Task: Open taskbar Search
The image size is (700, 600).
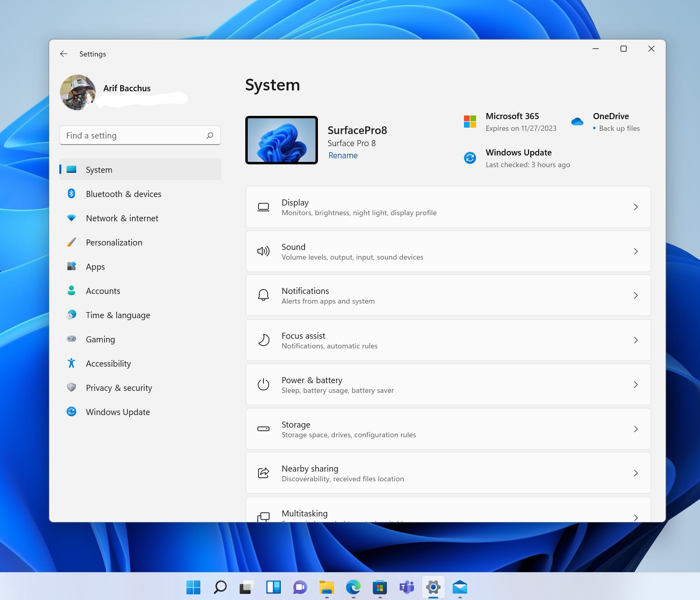Action: pyautogui.click(x=220, y=587)
